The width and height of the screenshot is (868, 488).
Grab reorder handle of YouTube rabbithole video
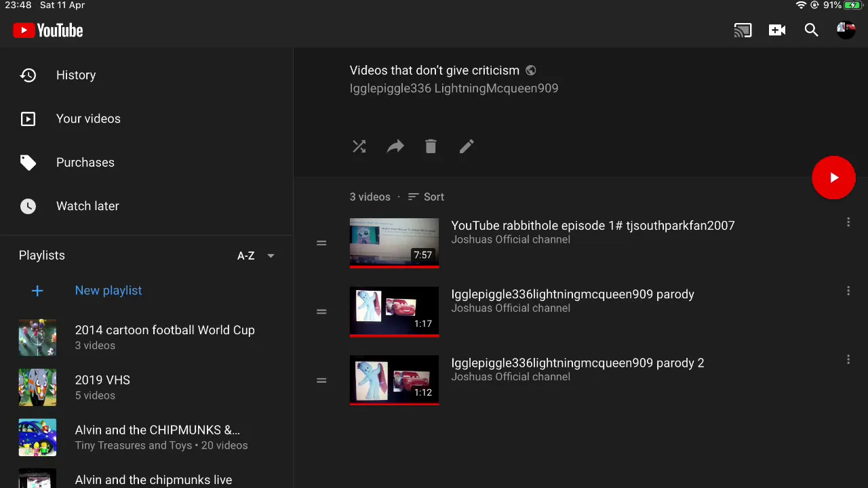point(321,243)
